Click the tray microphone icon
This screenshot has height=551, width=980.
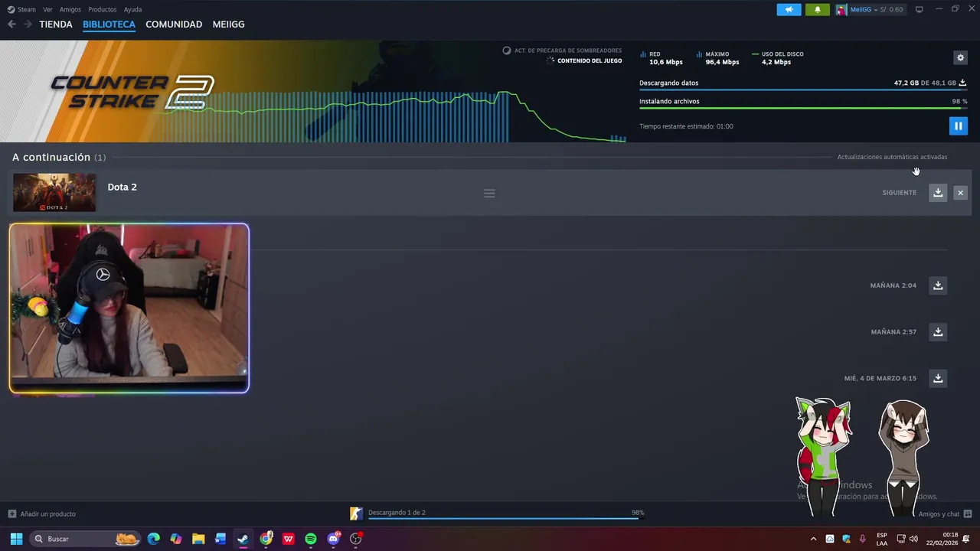[863, 539]
